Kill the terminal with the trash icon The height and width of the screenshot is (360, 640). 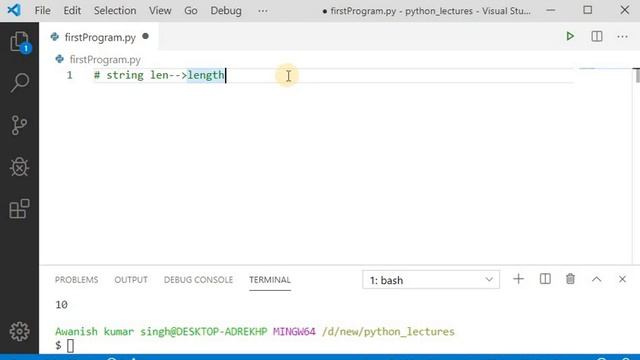click(x=570, y=279)
